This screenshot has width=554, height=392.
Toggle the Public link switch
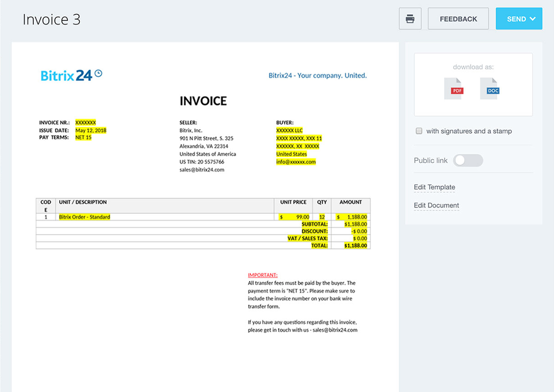pyautogui.click(x=468, y=160)
